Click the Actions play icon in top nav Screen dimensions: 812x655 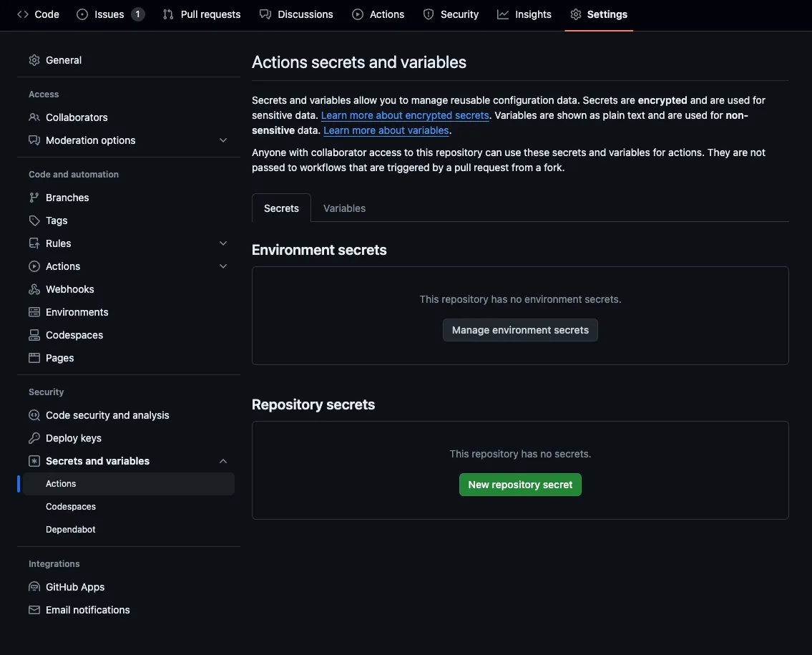(357, 14)
